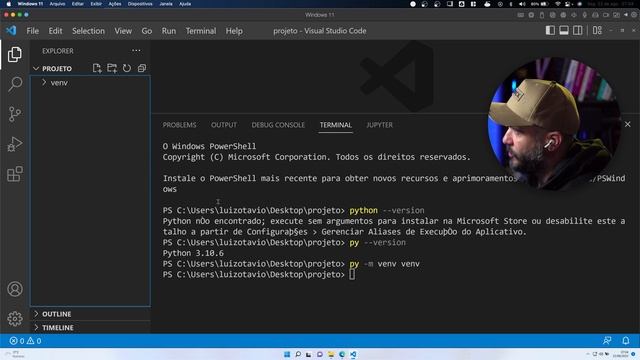The width and height of the screenshot is (640, 360).
Task: Click the macOS volume icon
Action: click(x=522, y=4)
